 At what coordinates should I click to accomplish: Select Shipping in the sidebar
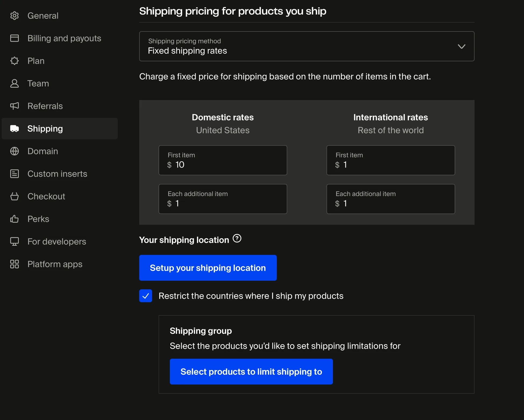tap(60, 129)
